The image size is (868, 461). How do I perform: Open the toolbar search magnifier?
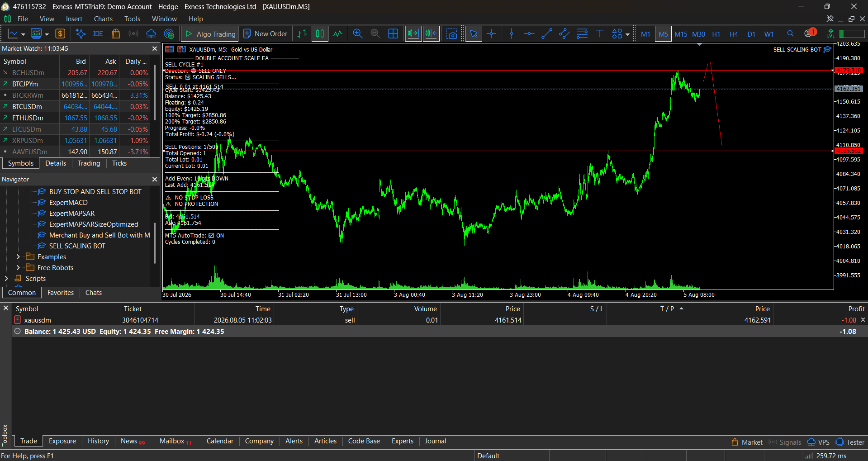(x=790, y=34)
